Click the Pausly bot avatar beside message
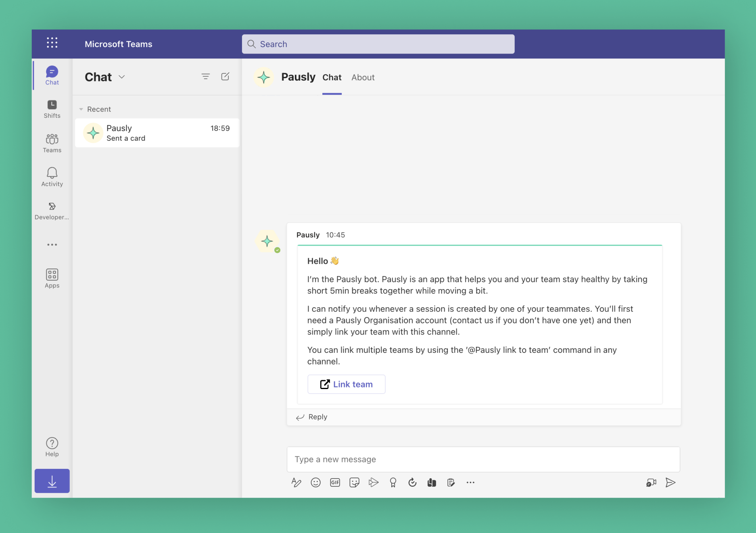This screenshot has height=533, width=756. coord(267,242)
